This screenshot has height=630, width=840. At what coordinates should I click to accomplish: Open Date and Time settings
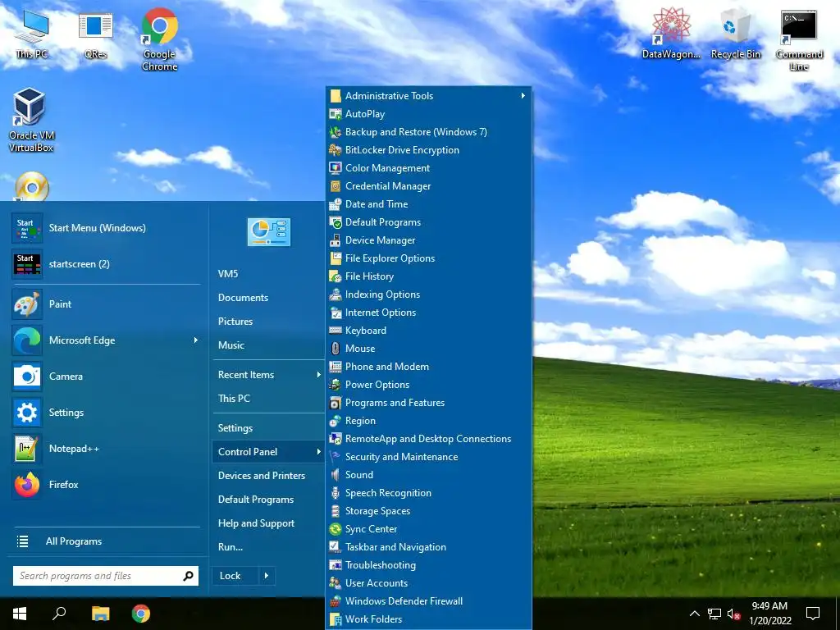(x=428, y=204)
